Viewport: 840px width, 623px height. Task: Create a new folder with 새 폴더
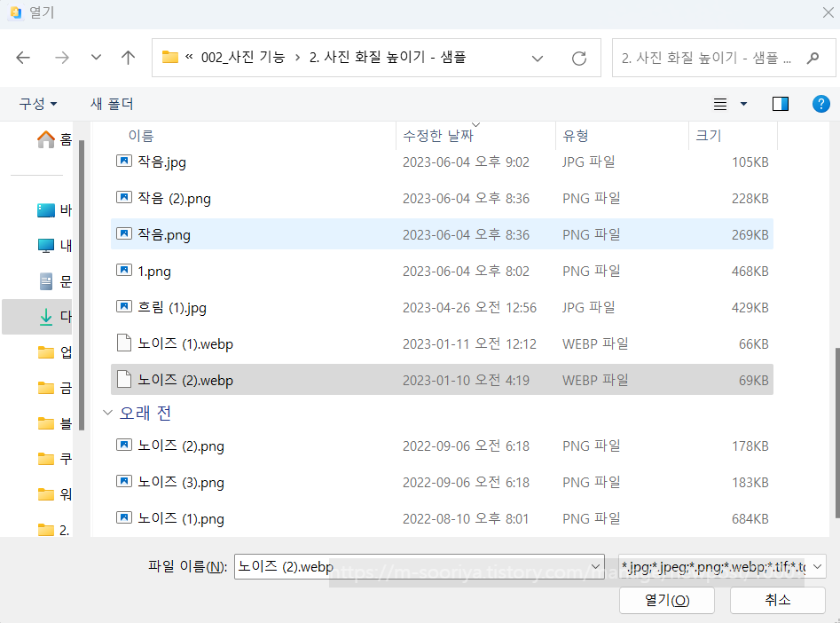[112, 104]
